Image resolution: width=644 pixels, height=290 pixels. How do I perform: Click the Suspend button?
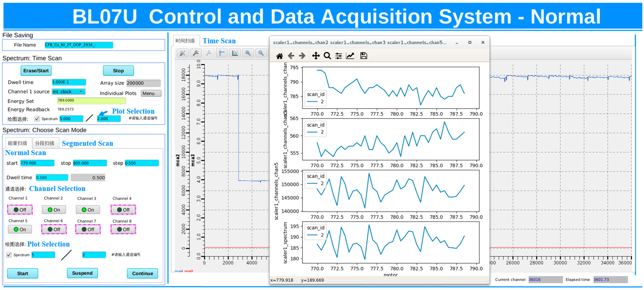82,273
